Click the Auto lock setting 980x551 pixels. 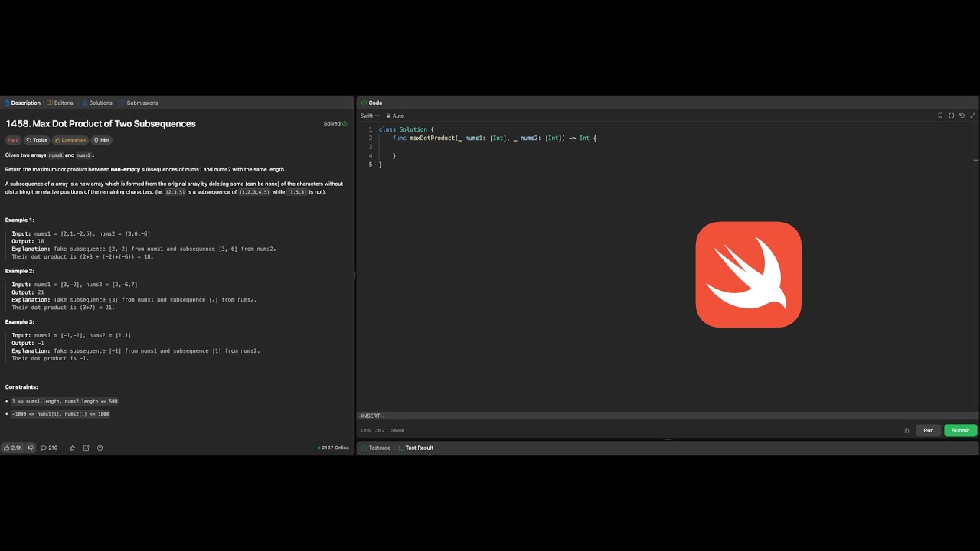coord(395,116)
